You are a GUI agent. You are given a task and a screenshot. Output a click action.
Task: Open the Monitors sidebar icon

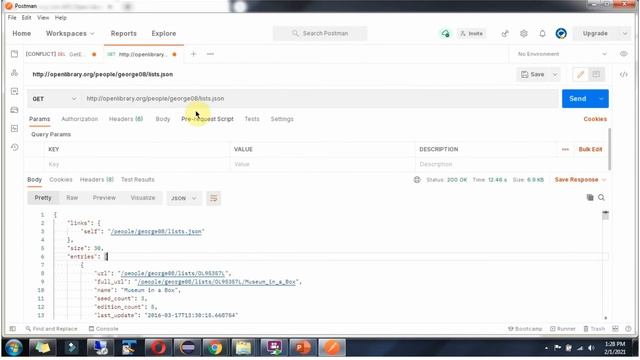(x=15, y=129)
